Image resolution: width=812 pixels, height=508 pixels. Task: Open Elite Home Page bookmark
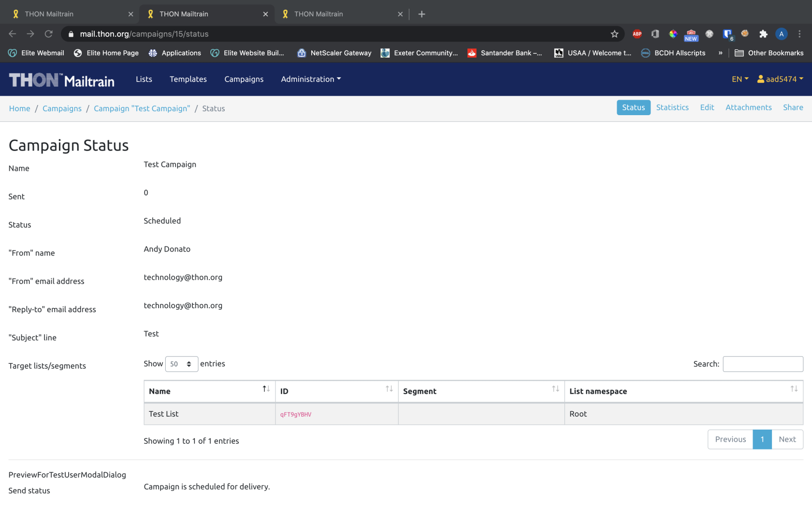click(106, 53)
